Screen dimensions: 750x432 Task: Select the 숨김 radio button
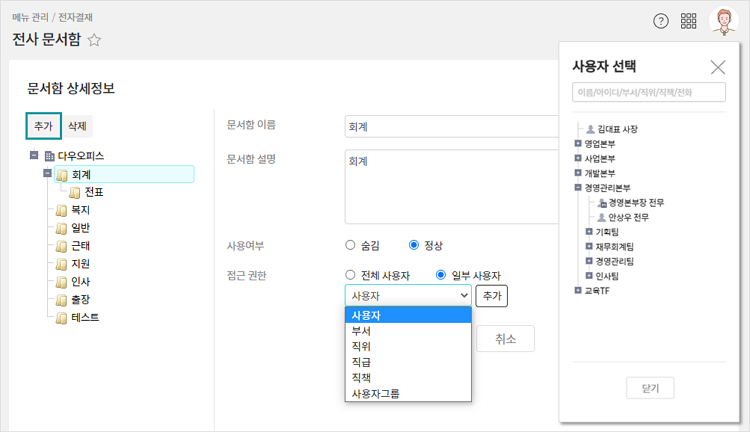tap(350, 245)
